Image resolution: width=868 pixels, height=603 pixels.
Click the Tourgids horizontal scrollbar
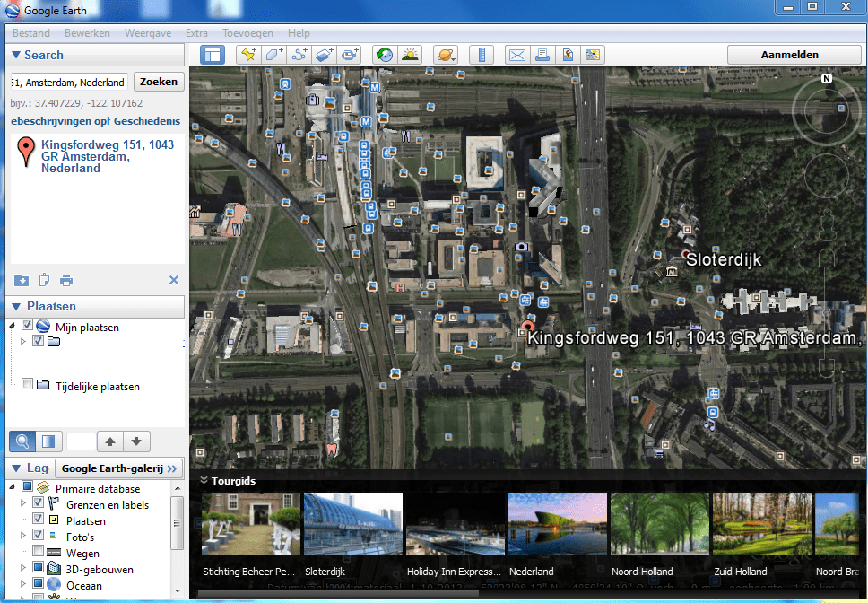tap(338, 594)
